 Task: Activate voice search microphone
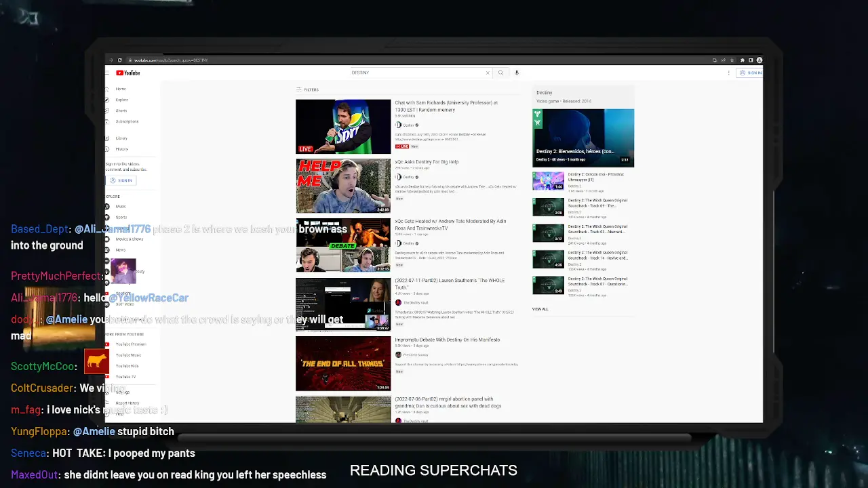tap(517, 73)
